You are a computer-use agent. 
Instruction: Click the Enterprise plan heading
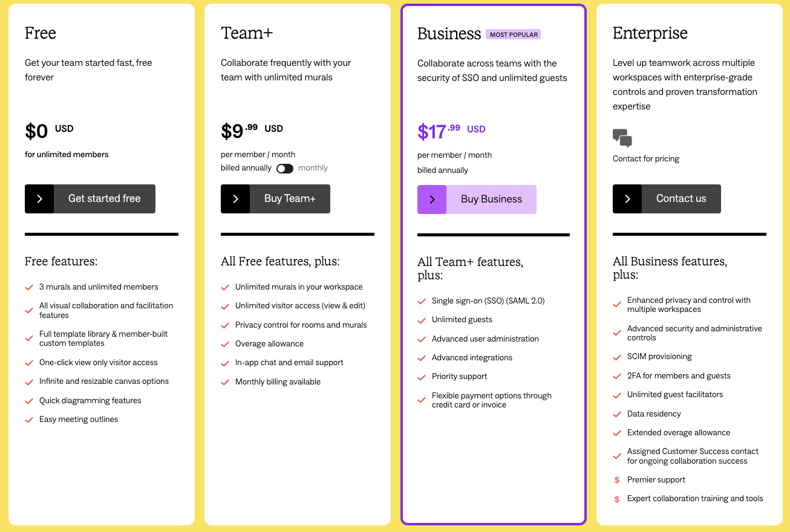tap(650, 33)
